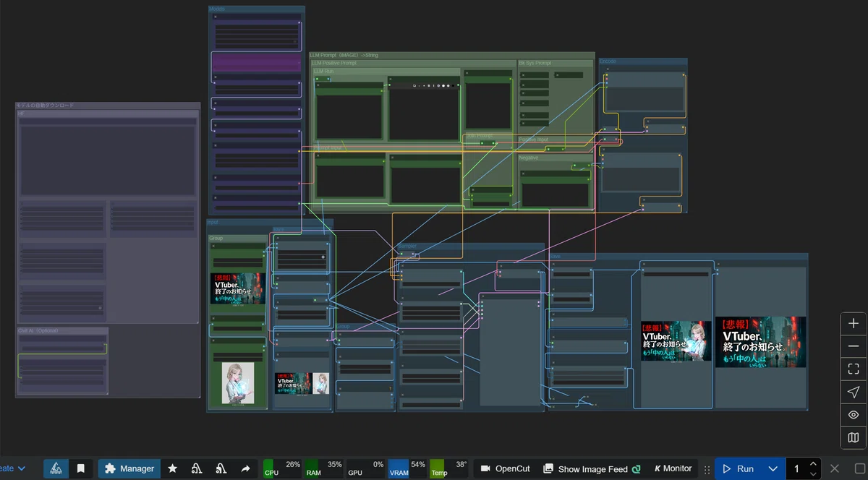
Task: Click the image feed picture icon
Action: [548, 468]
